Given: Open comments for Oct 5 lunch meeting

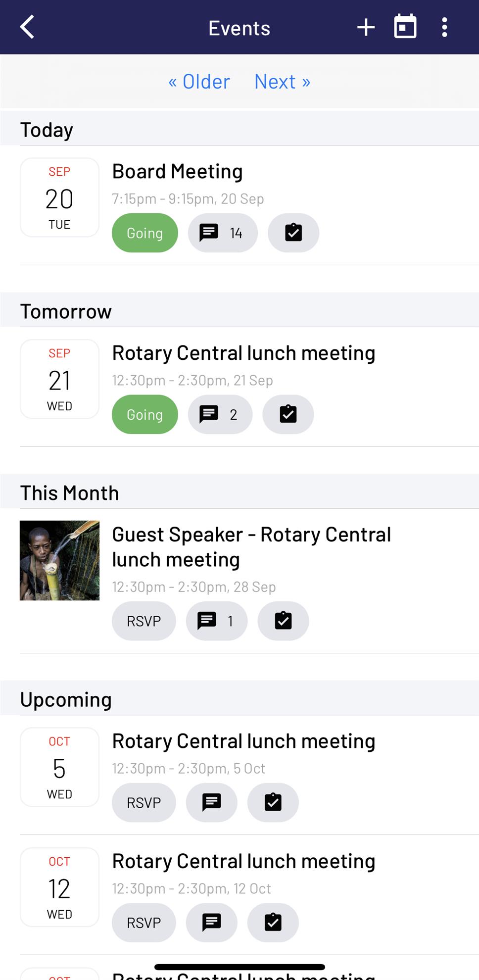Looking at the screenshot, I should click(x=211, y=802).
